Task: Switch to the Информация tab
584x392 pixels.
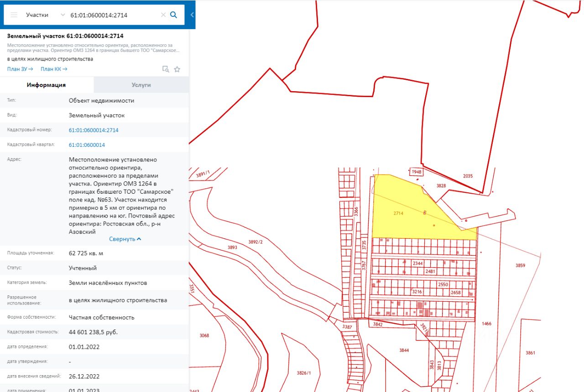Action: pos(47,85)
